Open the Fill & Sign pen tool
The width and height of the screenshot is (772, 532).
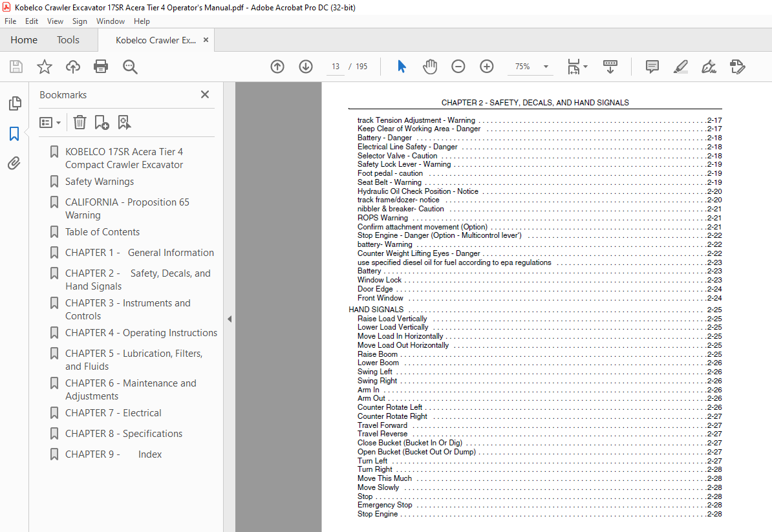(x=709, y=67)
